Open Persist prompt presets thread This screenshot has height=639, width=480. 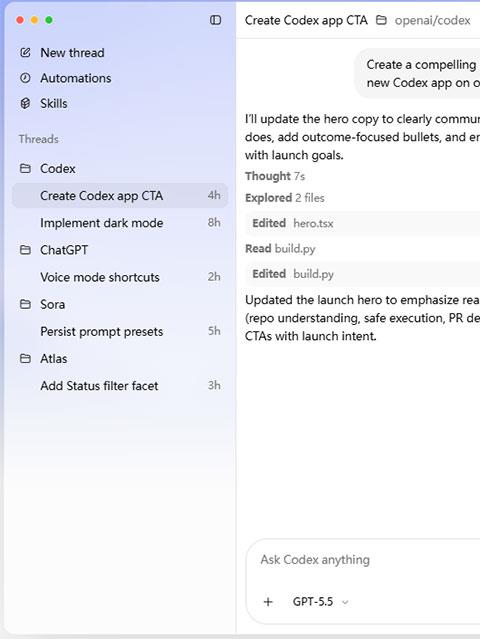tap(120, 331)
